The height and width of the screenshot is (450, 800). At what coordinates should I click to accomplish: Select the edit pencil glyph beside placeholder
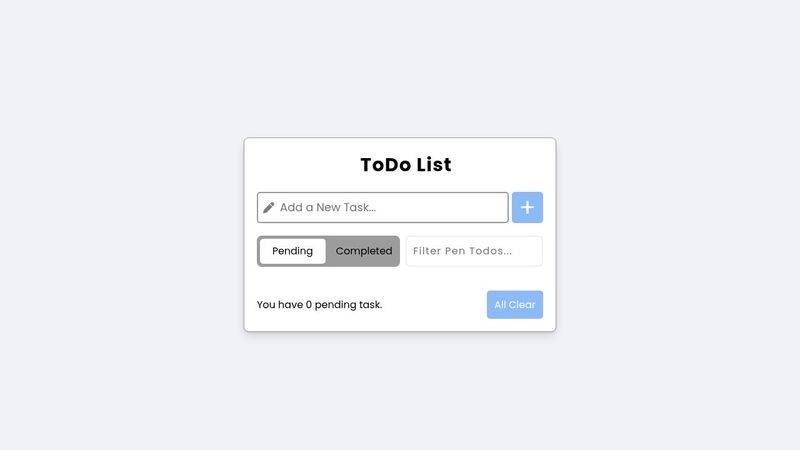[268, 208]
